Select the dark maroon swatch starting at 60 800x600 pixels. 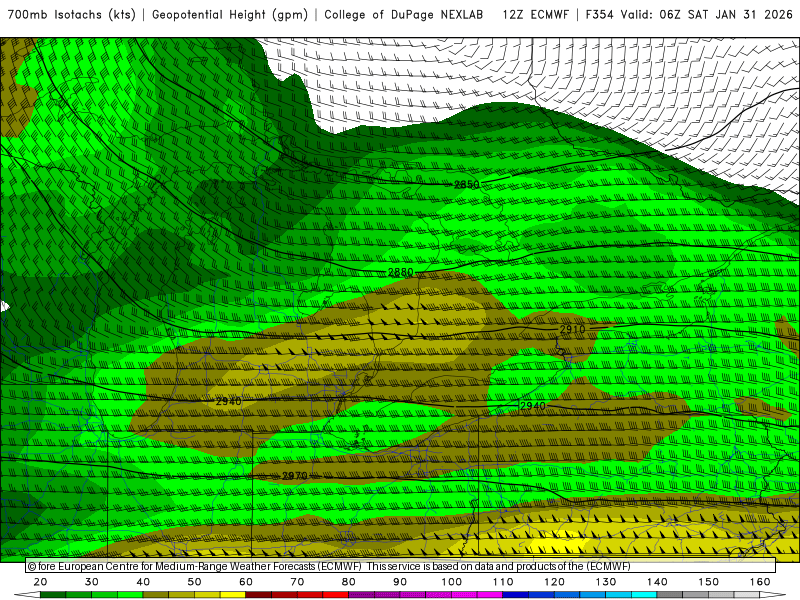pos(259,595)
